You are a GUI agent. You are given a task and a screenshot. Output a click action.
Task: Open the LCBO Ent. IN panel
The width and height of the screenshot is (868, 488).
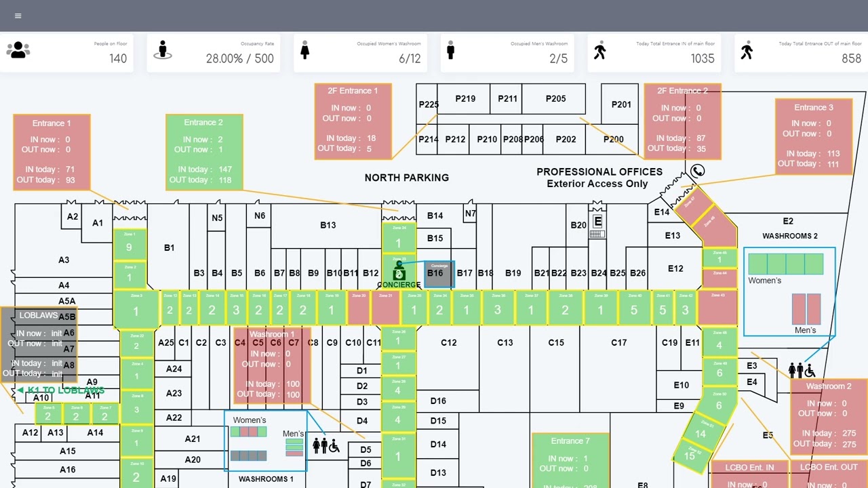pos(749,474)
